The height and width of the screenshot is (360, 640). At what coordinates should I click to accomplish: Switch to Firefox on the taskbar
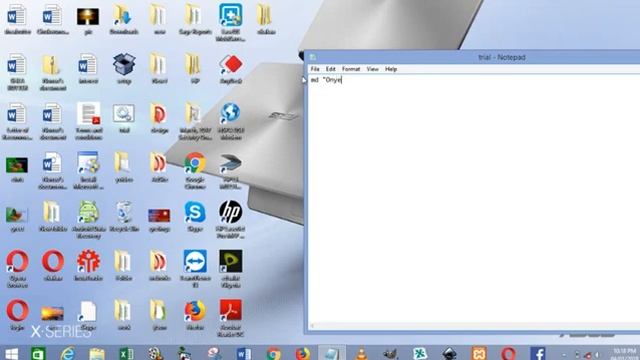pos(302,353)
